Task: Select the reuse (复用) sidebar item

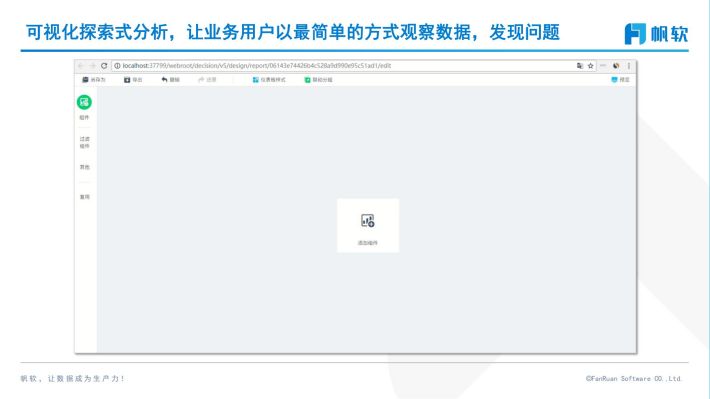Action: [85, 197]
